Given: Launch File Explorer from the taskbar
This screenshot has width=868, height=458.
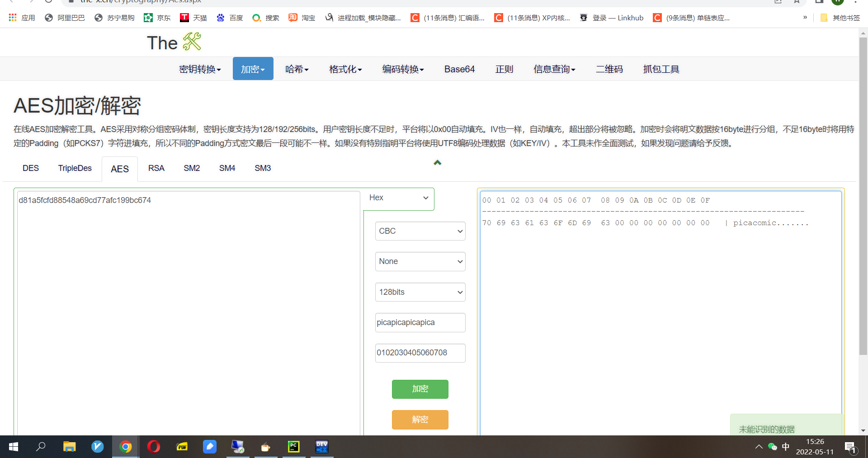Looking at the screenshot, I should [x=69, y=447].
